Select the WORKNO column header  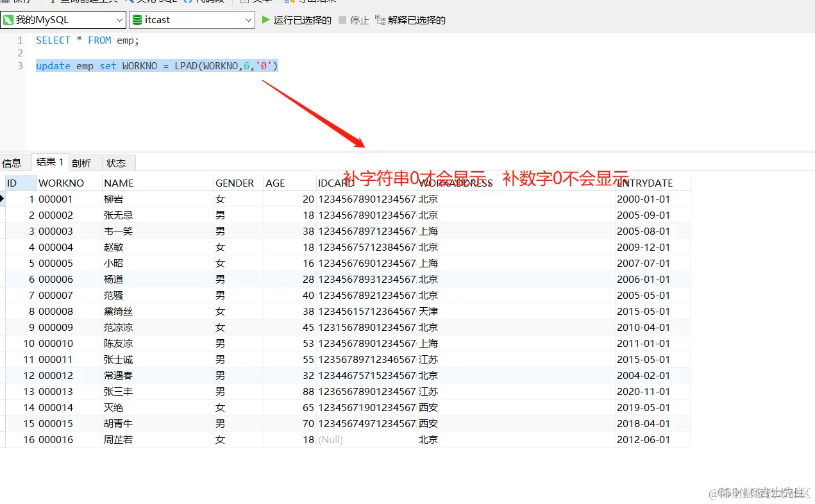(x=70, y=183)
